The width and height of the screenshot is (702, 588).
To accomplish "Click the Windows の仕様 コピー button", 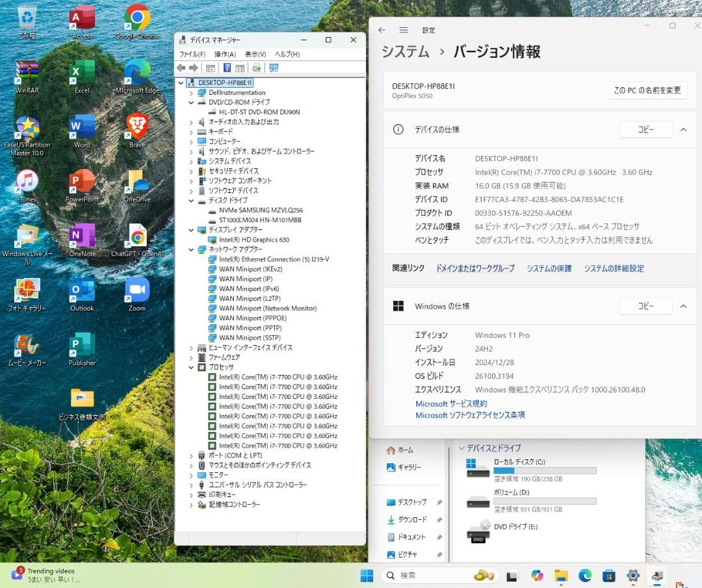I will (645, 306).
